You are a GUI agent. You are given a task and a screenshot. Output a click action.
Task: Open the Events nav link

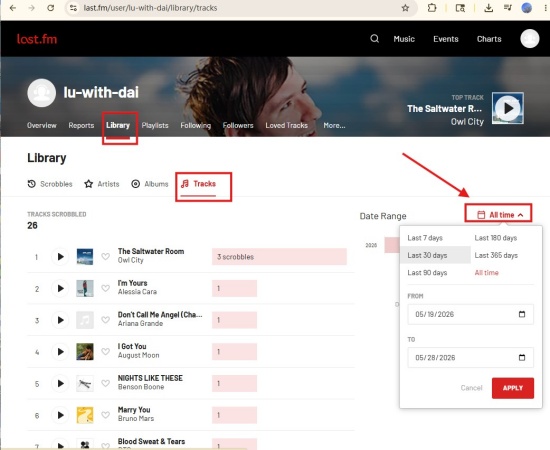445,39
